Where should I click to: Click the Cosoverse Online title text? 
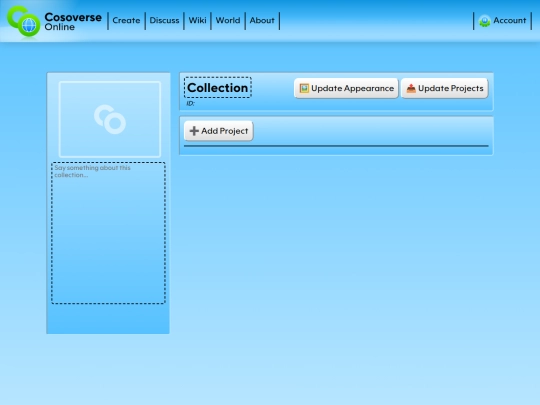[x=73, y=21]
